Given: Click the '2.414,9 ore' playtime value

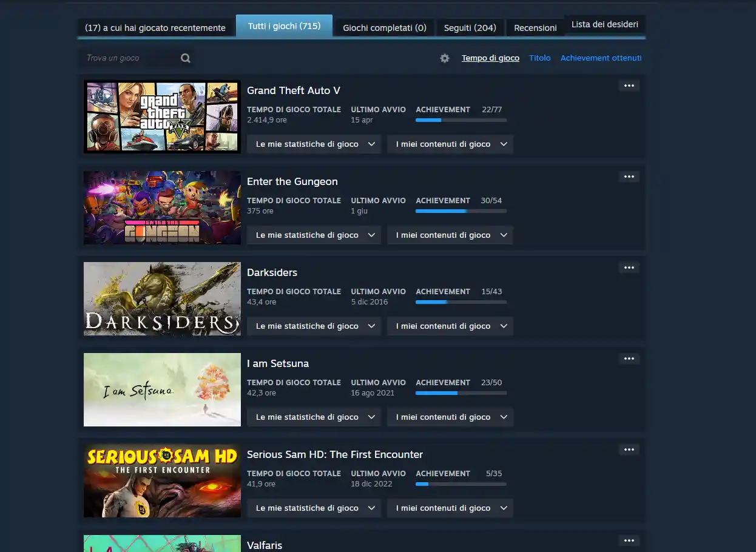Looking at the screenshot, I should 267,120.
